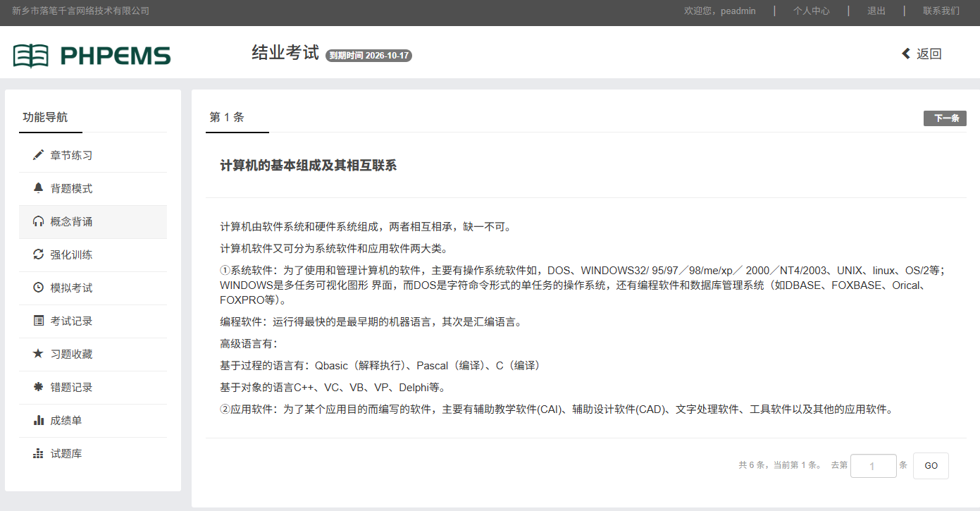This screenshot has height=511, width=980.
Task: Click the pencil icon beside 章节练习
Action: 39,155
